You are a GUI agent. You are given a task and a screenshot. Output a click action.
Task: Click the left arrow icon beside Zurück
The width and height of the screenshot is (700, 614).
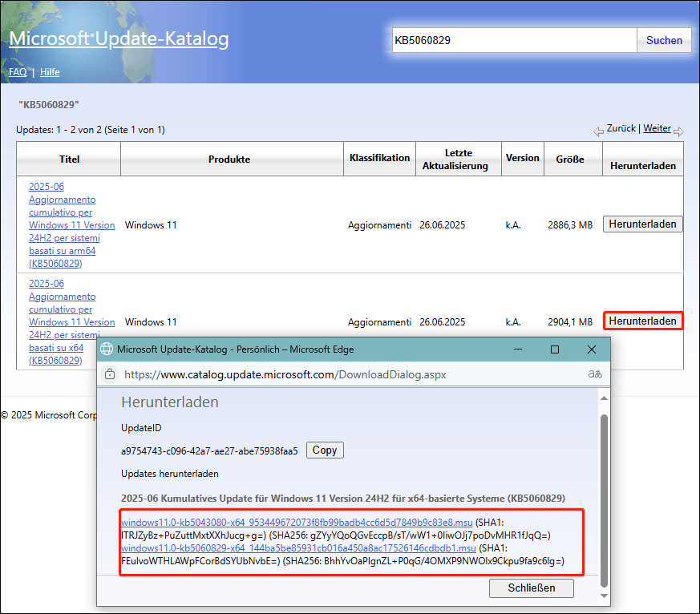click(598, 131)
